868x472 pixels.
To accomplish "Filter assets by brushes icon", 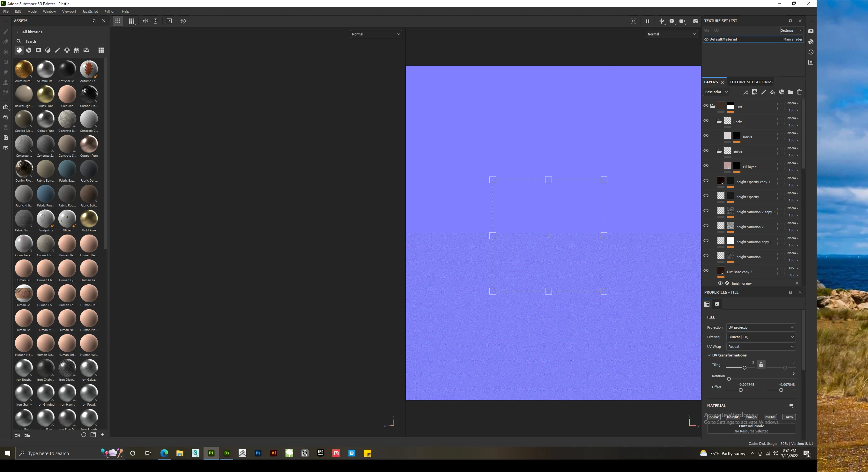I will coord(58,50).
